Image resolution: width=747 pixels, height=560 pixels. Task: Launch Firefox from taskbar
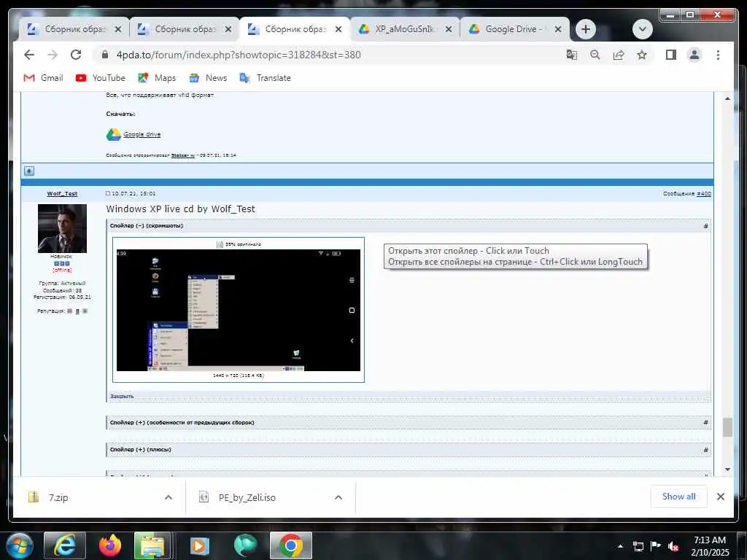coord(109,545)
